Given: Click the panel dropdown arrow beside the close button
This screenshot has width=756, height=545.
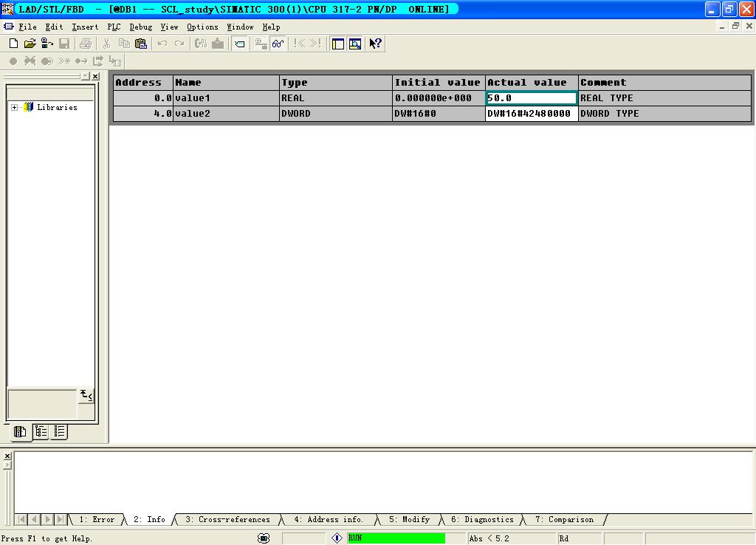Looking at the screenshot, I should (x=86, y=76).
